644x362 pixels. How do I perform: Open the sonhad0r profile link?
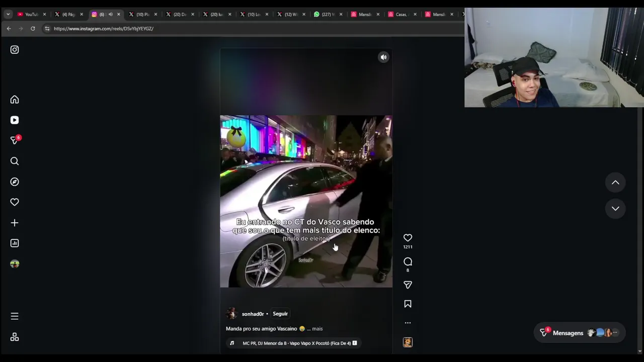pos(253,314)
